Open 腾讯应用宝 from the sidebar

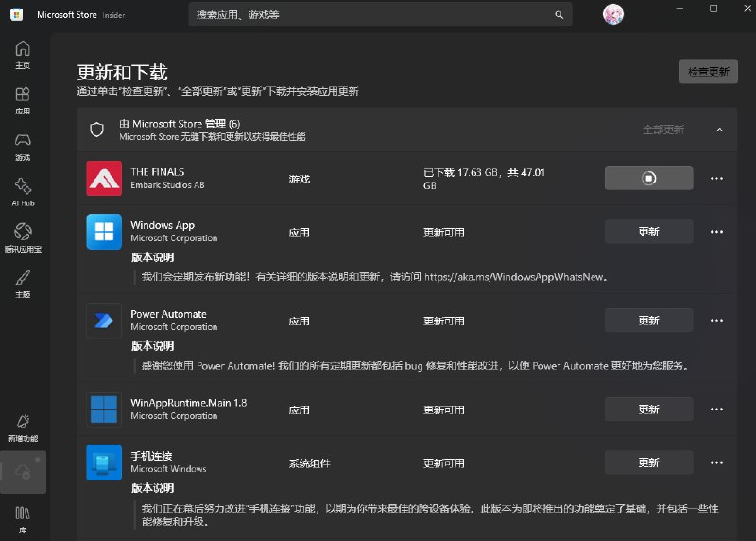click(23, 239)
